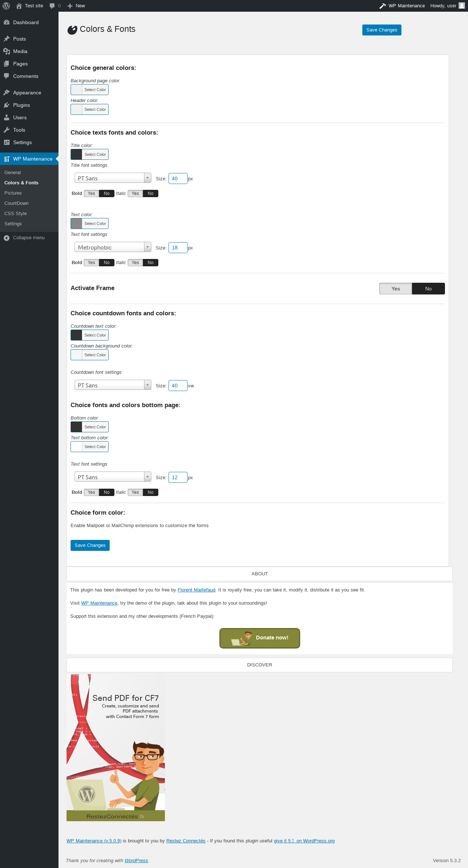Enable Bold Yes for title font
The image size is (468, 868).
click(x=91, y=193)
